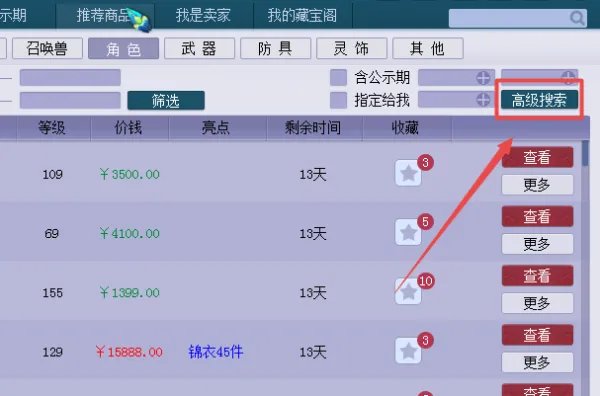Open the 我的藏宝阁 tab
The height and width of the screenshot is (396, 600).
click(x=302, y=16)
